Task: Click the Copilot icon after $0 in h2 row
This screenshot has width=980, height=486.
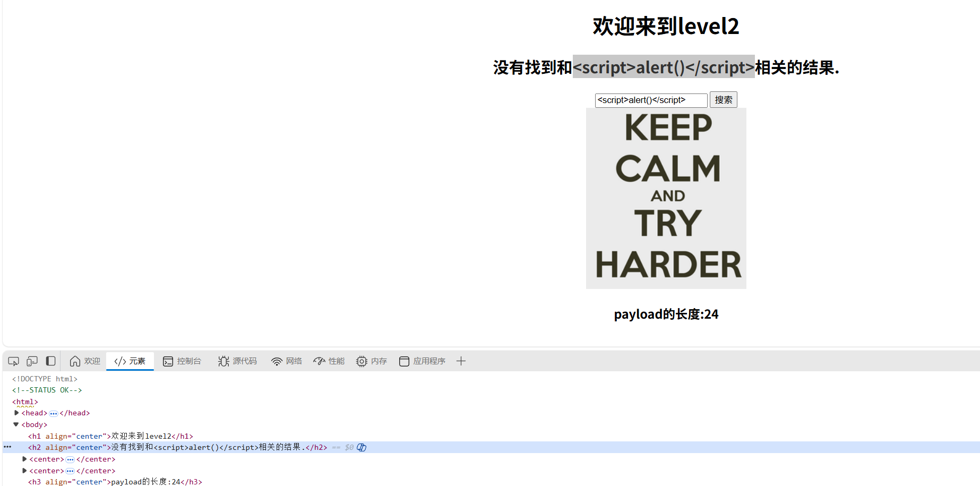Action: click(362, 447)
